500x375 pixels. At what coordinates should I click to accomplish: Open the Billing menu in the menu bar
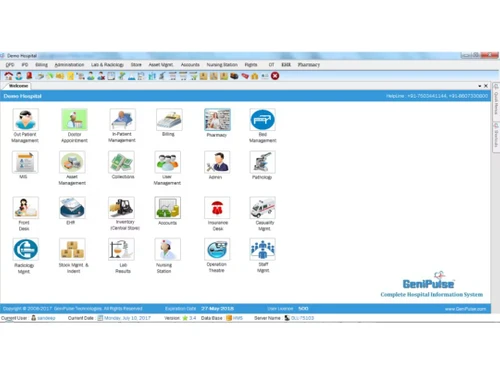click(x=42, y=65)
